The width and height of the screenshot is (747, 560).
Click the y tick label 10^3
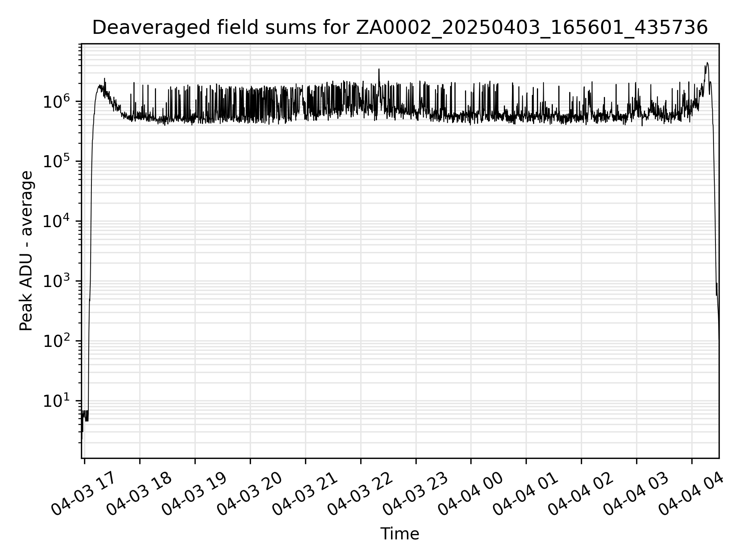[57, 281]
